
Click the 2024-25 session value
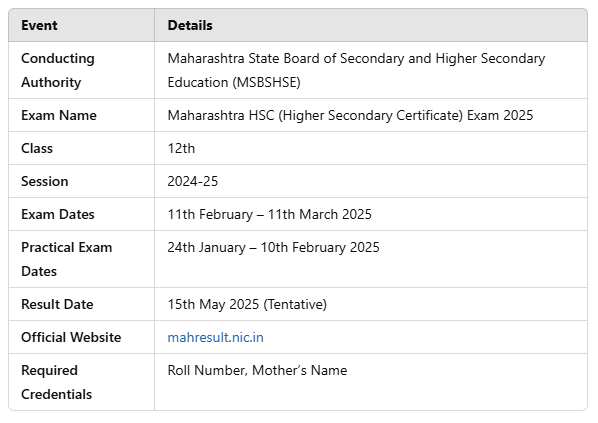[x=193, y=182]
